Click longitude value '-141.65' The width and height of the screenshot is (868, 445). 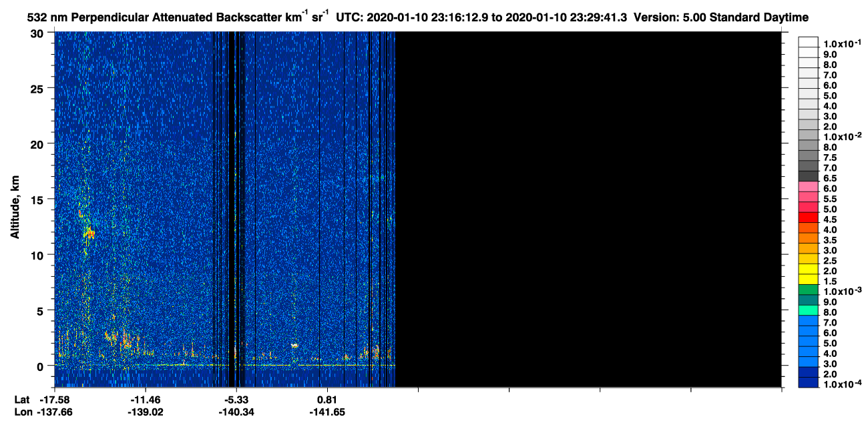327,412
